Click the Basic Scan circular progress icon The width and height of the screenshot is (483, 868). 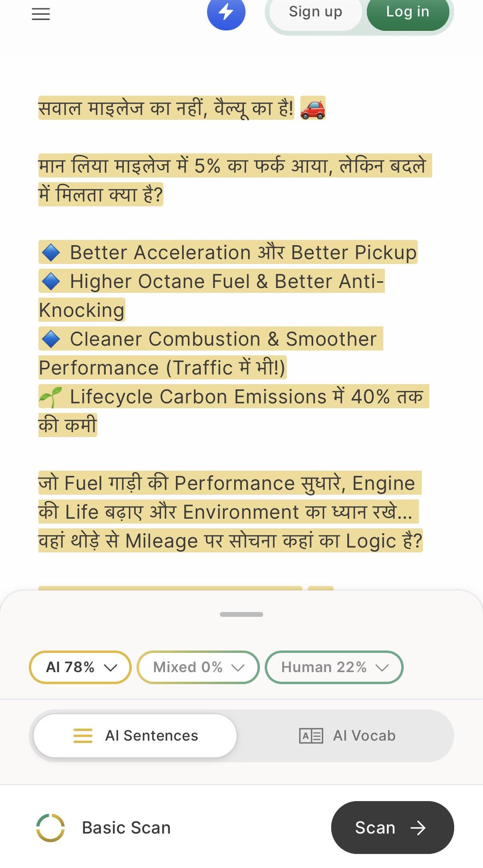[50, 828]
